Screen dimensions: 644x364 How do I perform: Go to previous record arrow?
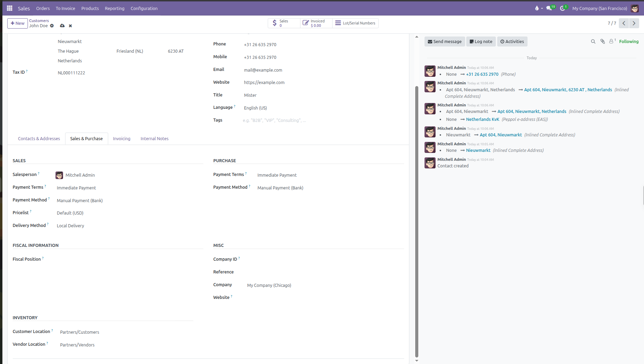[624, 23]
